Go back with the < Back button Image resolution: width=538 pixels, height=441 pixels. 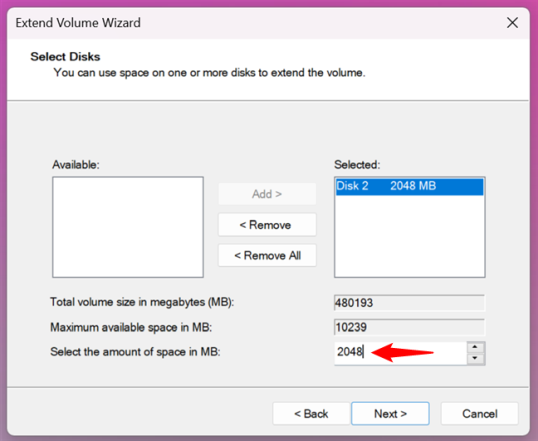click(x=311, y=414)
